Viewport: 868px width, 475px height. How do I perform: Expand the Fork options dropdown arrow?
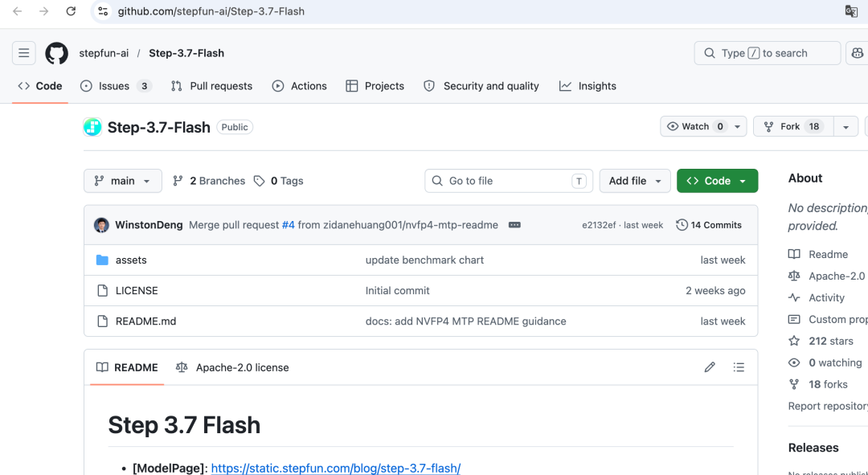point(845,126)
